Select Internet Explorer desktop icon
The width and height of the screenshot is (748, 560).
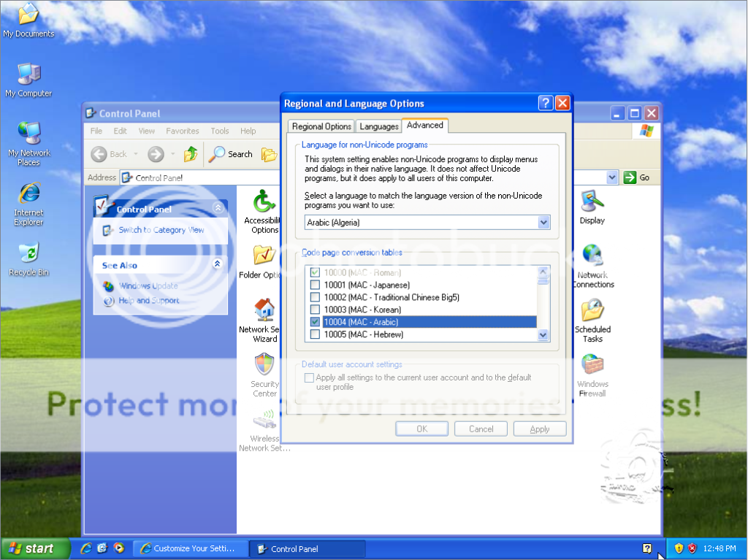pos(28,204)
